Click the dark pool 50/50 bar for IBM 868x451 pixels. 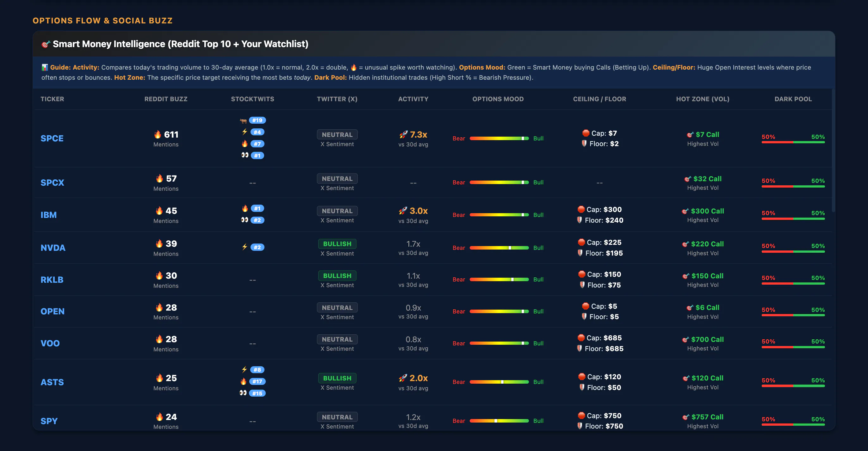793,219
